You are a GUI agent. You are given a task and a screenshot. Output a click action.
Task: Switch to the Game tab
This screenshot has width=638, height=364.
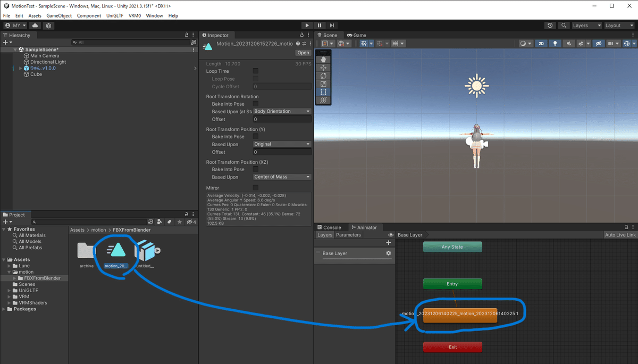click(357, 35)
